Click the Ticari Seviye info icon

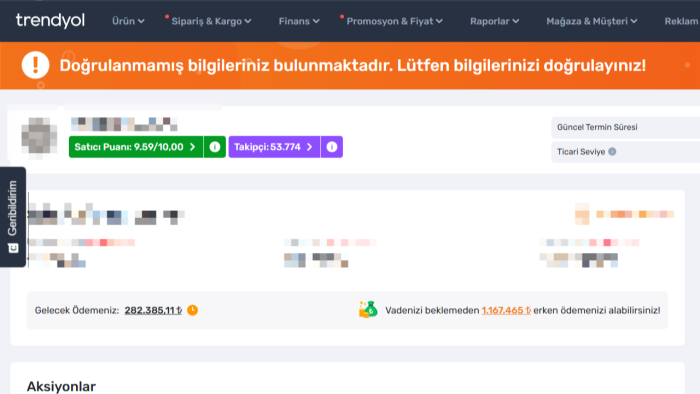click(x=612, y=152)
